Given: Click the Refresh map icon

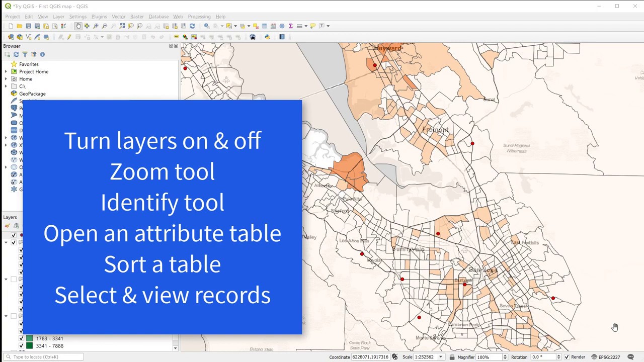Looking at the screenshot, I should [x=192, y=26].
